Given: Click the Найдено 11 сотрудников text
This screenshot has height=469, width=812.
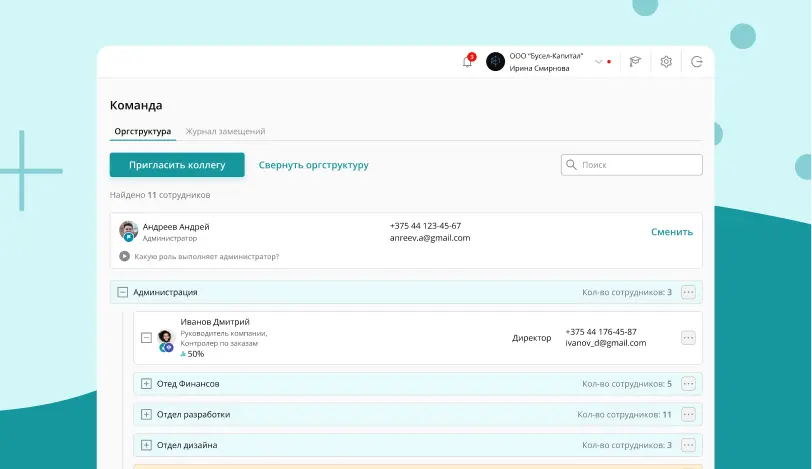Looking at the screenshot, I should [x=160, y=195].
